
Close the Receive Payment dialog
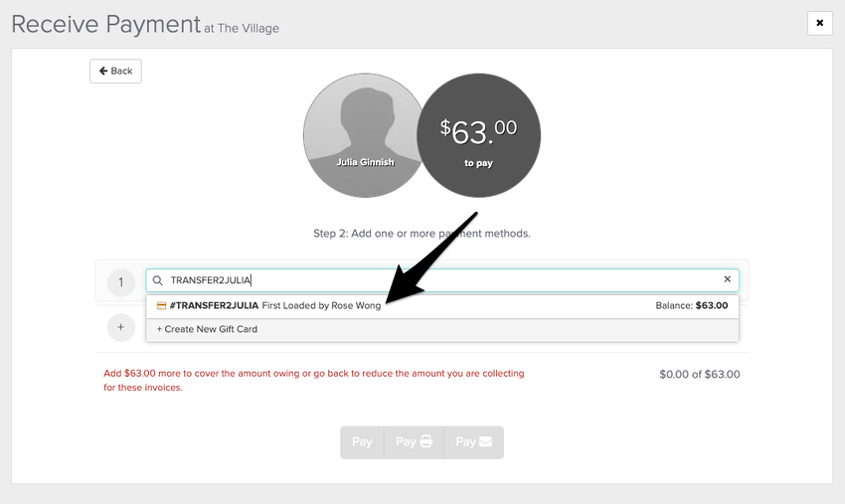click(x=819, y=23)
